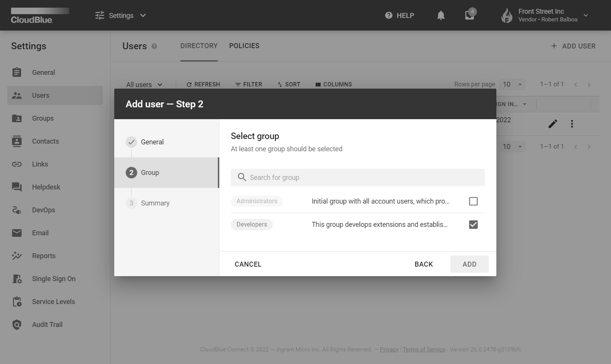The width and height of the screenshot is (611, 364).
Task: Click the CANCEL button in dialog
Action: coord(248,264)
